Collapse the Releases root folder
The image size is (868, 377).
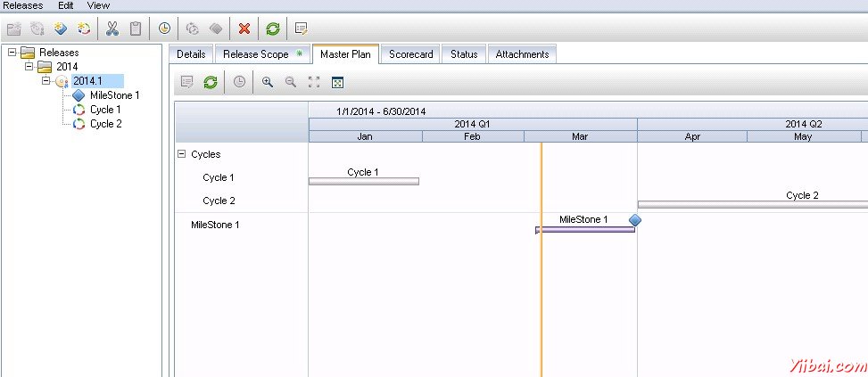12,53
